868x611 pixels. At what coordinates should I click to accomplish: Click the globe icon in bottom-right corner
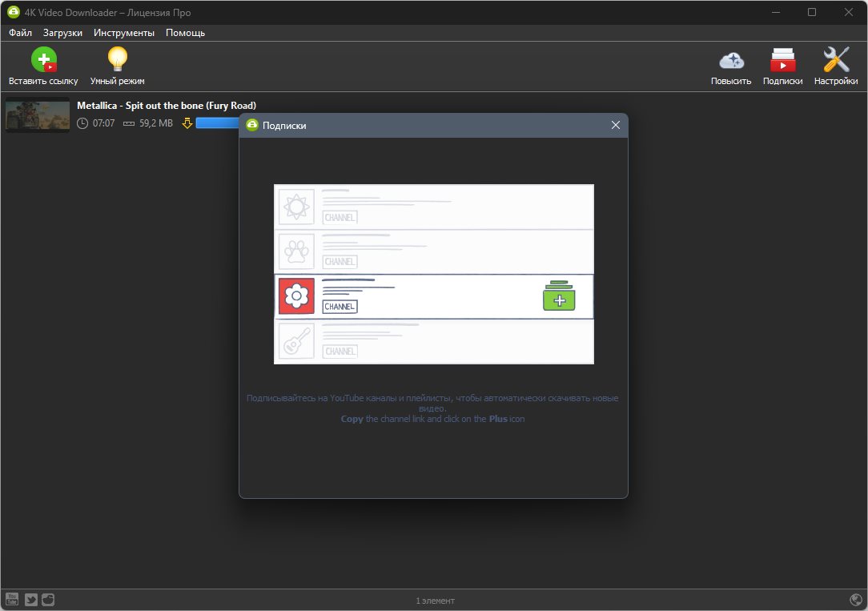(x=856, y=599)
